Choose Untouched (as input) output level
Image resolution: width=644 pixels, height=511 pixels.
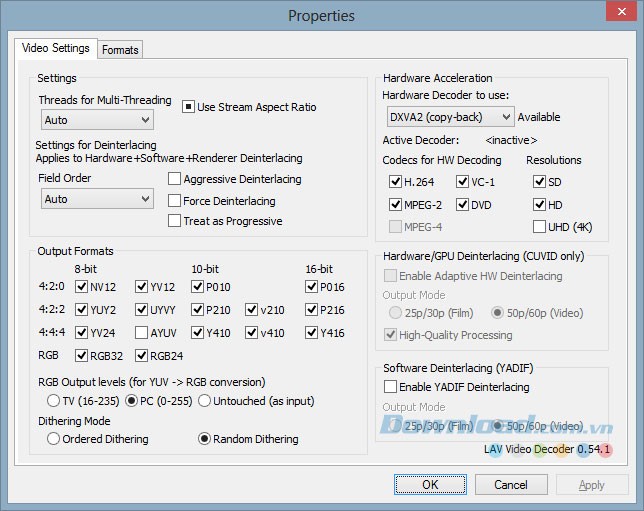tap(204, 402)
